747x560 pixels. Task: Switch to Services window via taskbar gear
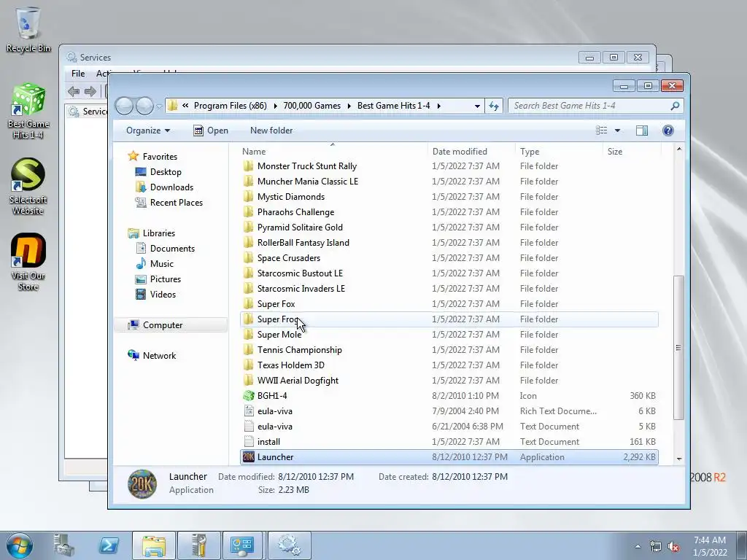coord(289,545)
